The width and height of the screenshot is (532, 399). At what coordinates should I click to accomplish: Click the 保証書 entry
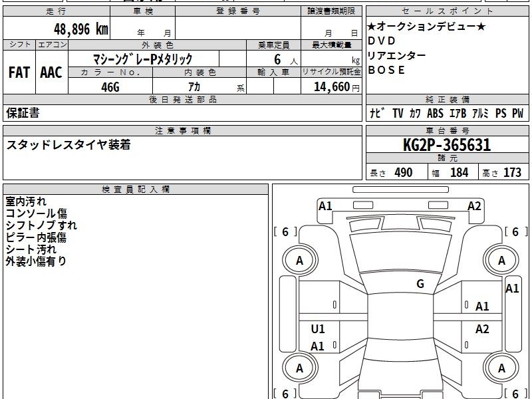click(23, 113)
